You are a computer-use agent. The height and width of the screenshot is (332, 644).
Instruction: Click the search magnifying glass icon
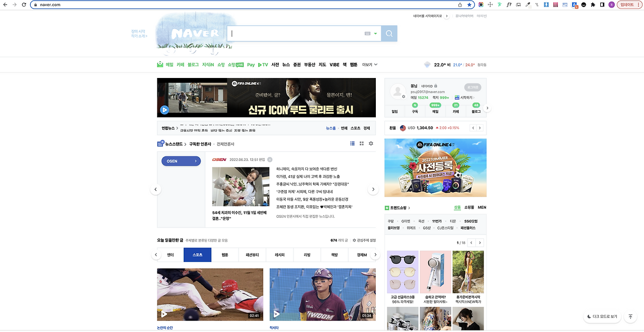[389, 33]
